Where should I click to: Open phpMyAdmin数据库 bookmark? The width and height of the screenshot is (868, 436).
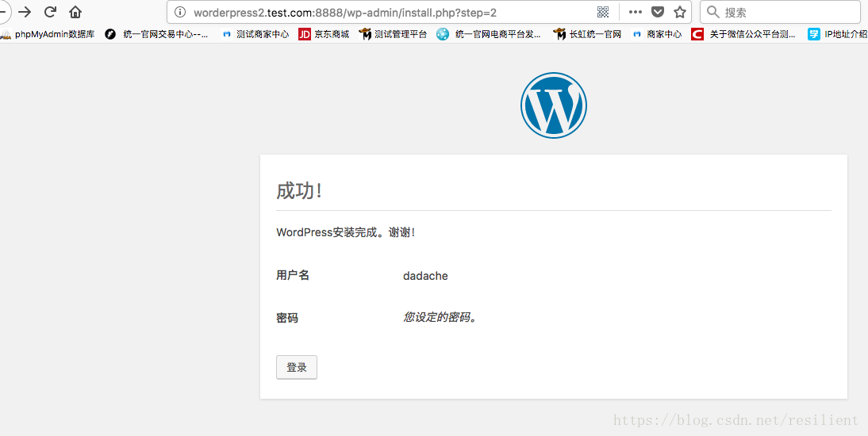[48, 34]
